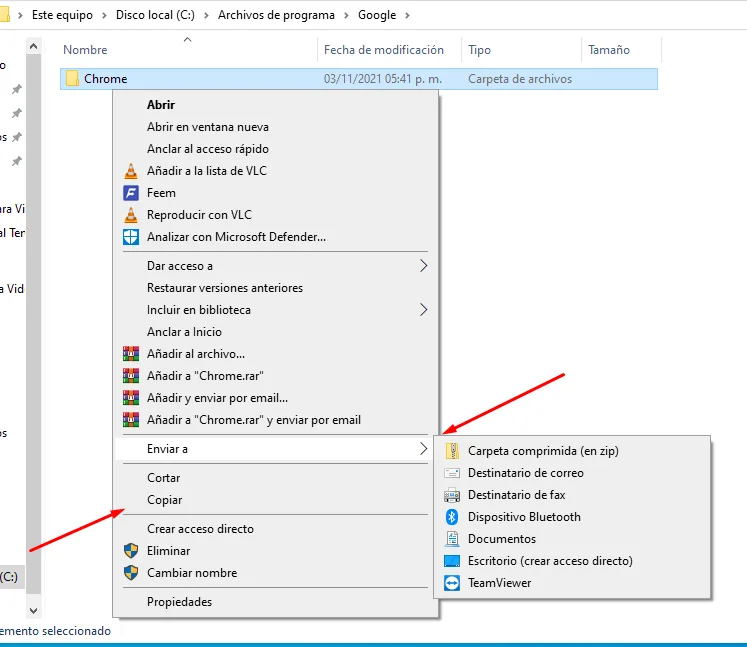Expand the Dar acceso a submenu arrow

[423, 266]
